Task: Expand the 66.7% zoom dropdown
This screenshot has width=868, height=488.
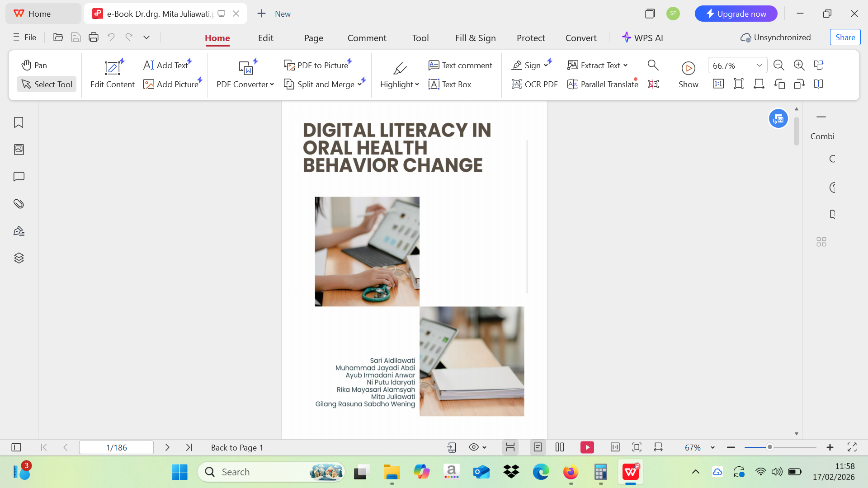Action: (759, 65)
